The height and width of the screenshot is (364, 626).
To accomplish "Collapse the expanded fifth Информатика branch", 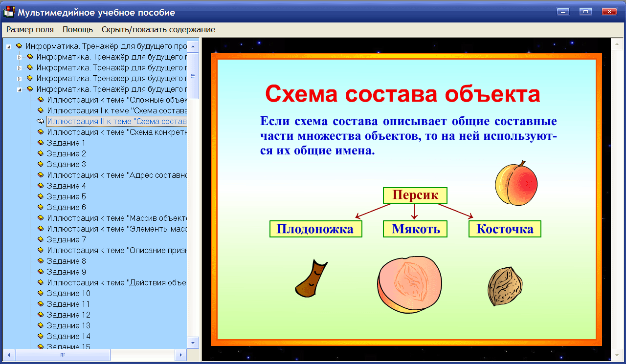I will (x=19, y=88).
